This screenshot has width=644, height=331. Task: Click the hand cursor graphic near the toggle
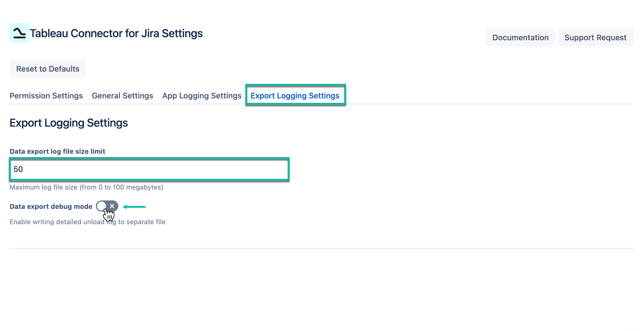click(x=109, y=215)
